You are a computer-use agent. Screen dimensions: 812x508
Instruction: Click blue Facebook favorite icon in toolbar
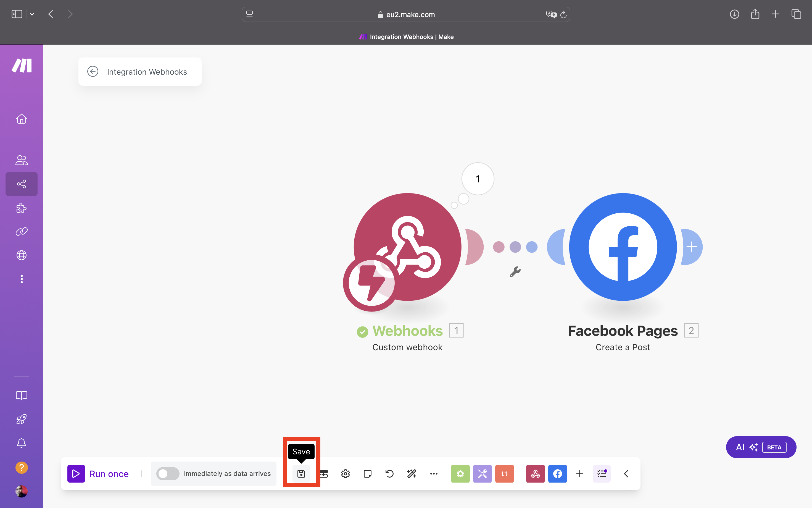[558, 474]
